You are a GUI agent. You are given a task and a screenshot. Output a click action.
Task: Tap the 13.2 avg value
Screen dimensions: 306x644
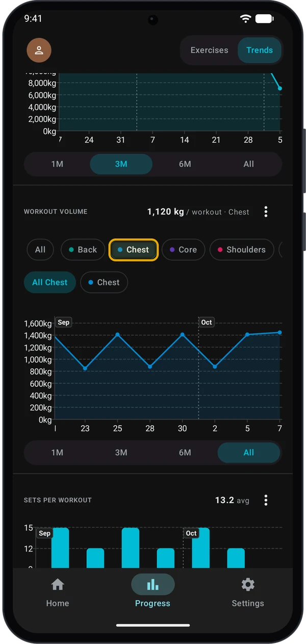pos(232,500)
